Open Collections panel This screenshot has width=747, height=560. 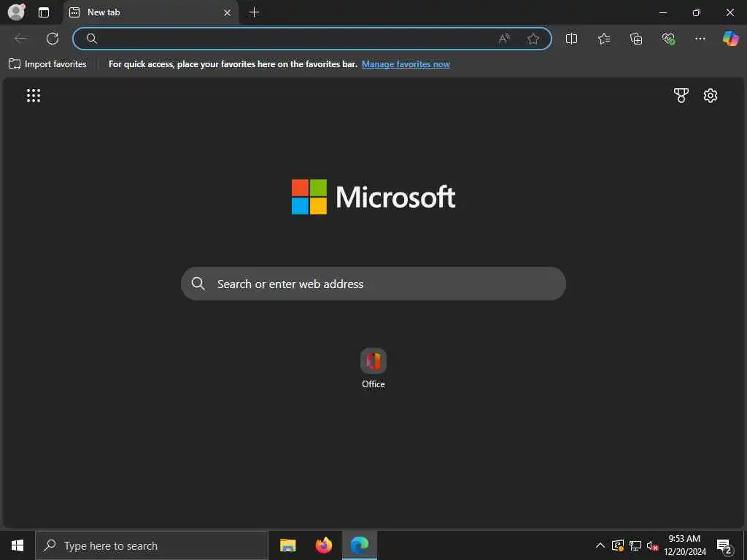click(x=636, y=39)
